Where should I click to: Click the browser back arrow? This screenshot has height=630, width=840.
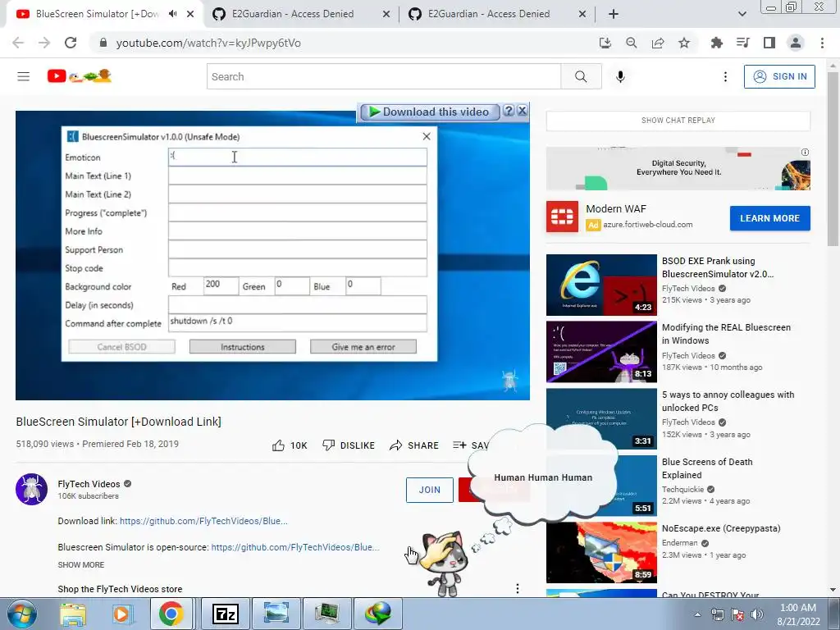click(x=18, y=43)
